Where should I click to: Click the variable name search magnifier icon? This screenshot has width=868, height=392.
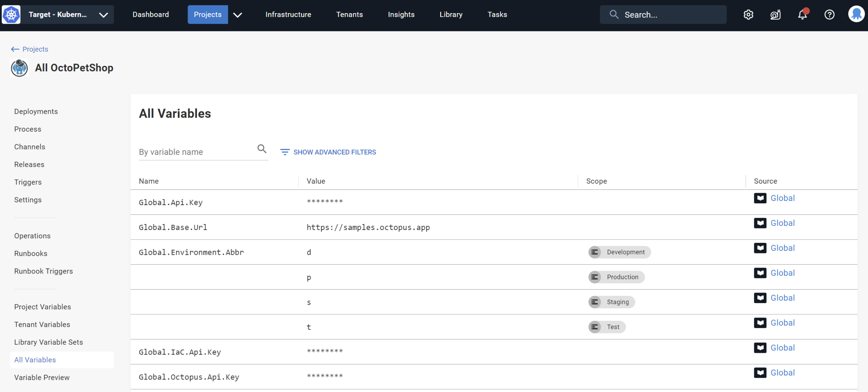point(261,149)
